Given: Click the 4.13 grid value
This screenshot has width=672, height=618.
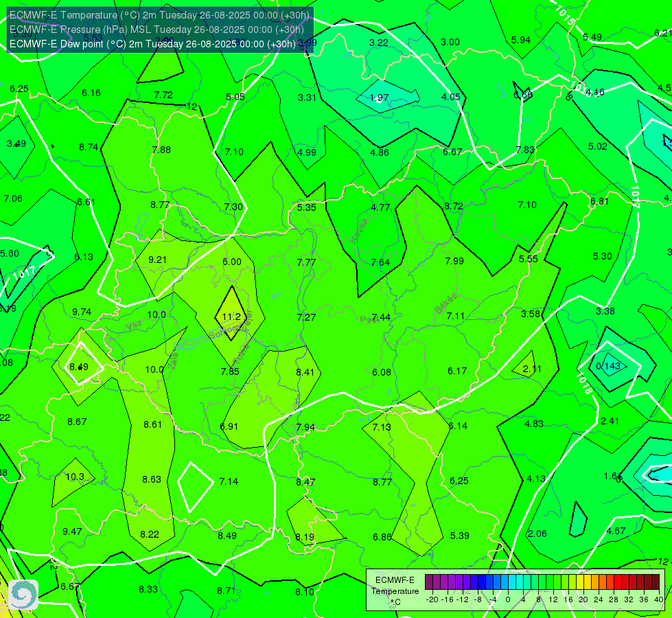Looking at the screenshot, I should (x=535, y=478).
